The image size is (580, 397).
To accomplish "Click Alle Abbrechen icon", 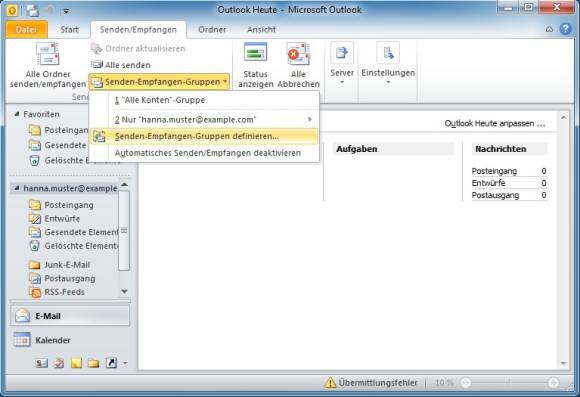I will pyautogui.click(x=298, y=54).
